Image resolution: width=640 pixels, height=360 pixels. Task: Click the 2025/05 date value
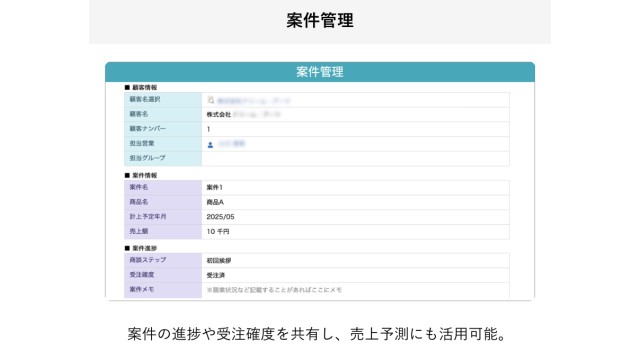[x=220, y=217]
